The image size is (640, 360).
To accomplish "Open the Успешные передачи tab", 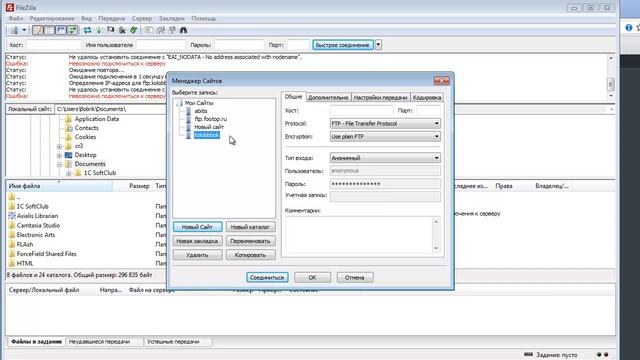I will tap(173, 342).
